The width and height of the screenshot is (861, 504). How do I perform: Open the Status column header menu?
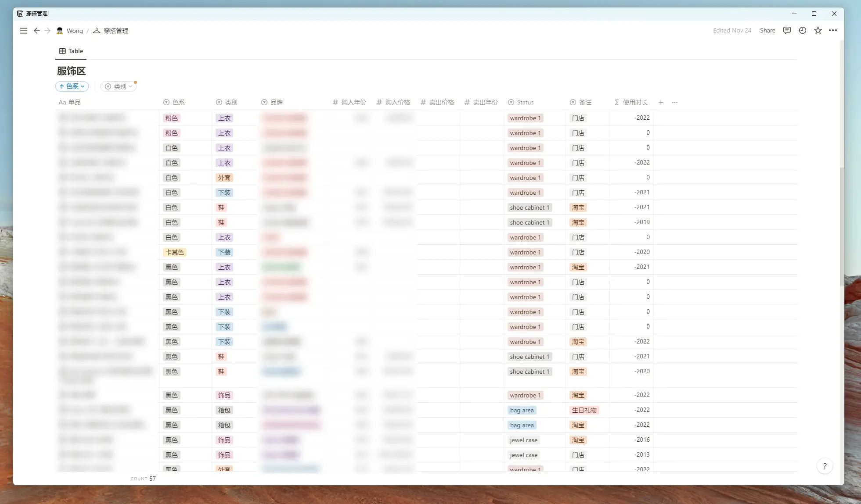[x=525, y=102]
